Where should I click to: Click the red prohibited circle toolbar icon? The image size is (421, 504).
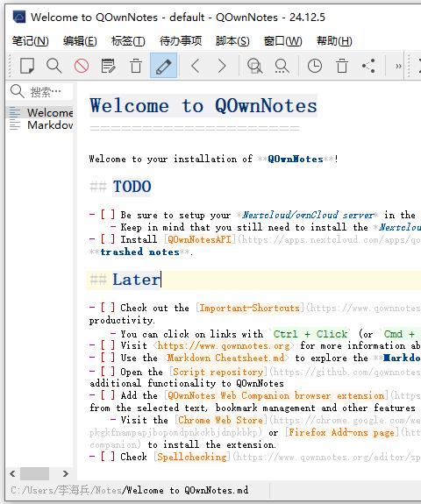pyautogui.click(x=82, y=66)
